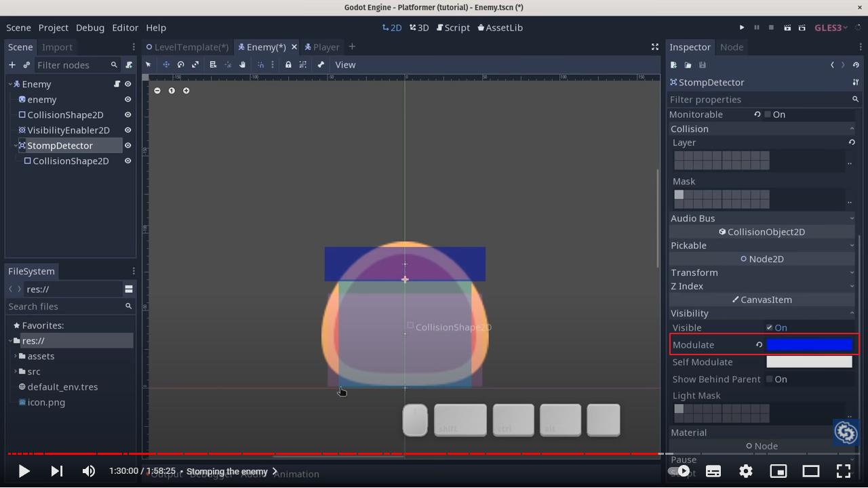
Task: Collapse the Enemy root node tree
Action: 10,84
